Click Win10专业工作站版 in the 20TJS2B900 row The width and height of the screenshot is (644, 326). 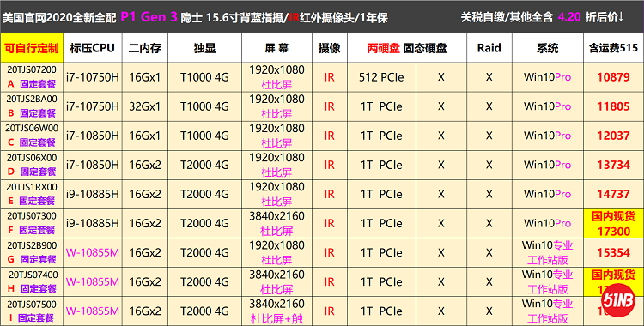548,252
